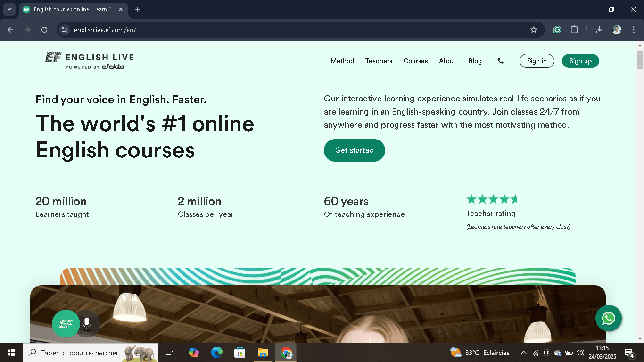Open the Chrome extensions puzzle icon
The image size is (644, 362).
click(574, 30)
